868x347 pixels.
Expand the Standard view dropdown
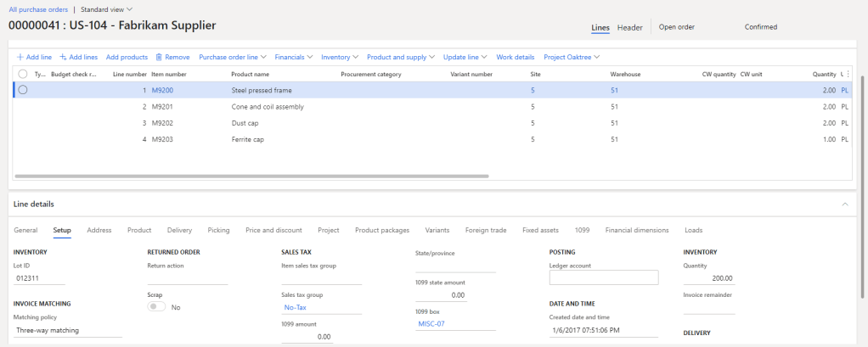click(x=107, y=8)
